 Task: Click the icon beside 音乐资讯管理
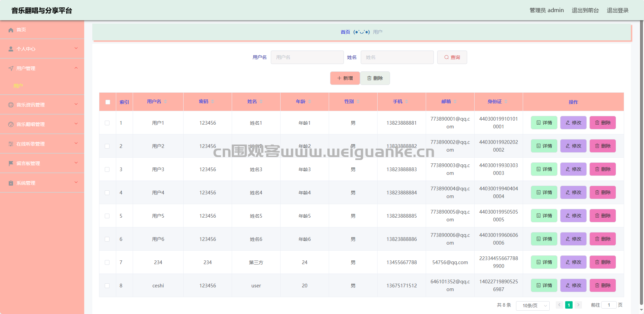(11, 105)
